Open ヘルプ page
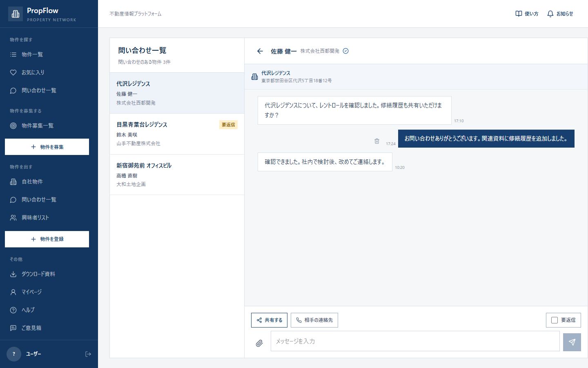Image resolution: width=588 pixels, height=368 pixels. coord(49,310)
